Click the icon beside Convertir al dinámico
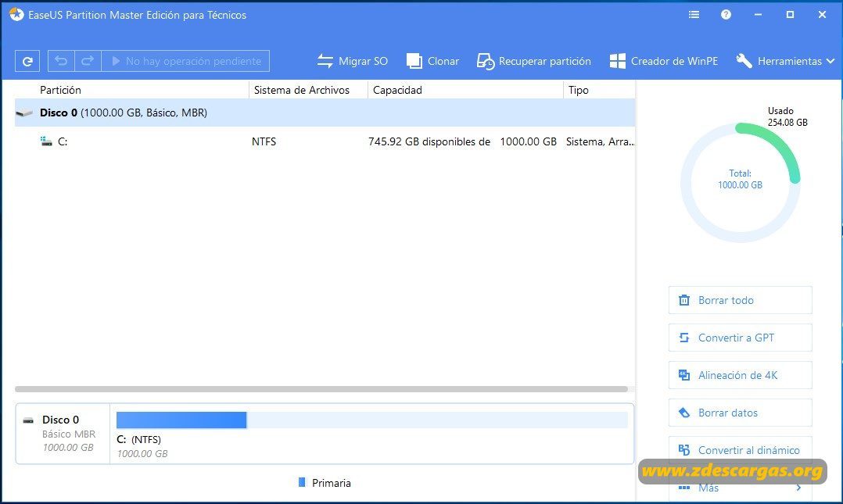 point(683,450)
